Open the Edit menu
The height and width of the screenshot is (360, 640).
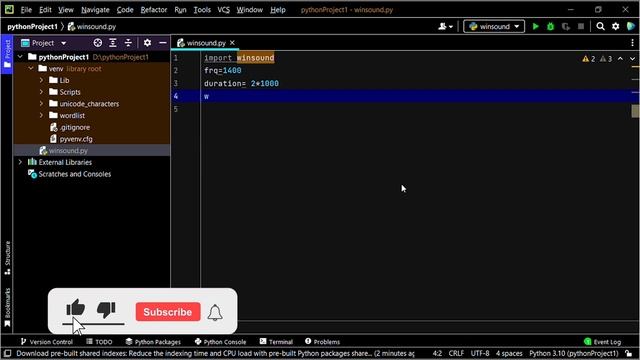(x=45, y=10)
